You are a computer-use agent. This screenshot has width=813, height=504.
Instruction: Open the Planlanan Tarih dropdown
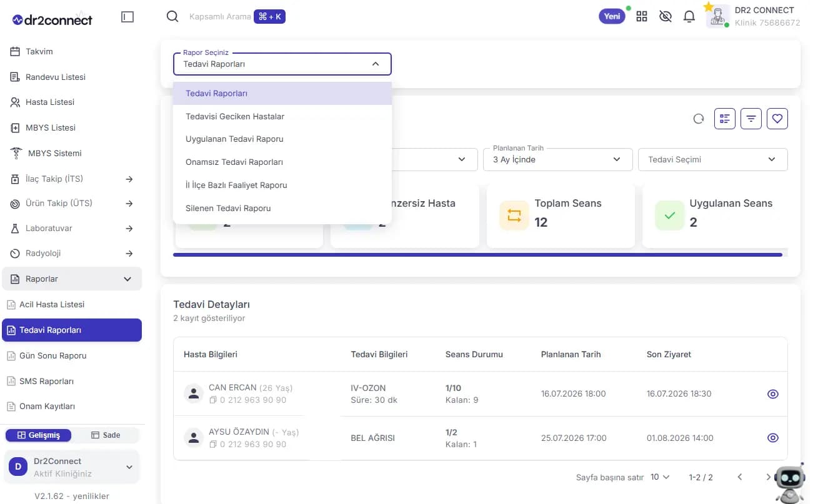(558, 159)
